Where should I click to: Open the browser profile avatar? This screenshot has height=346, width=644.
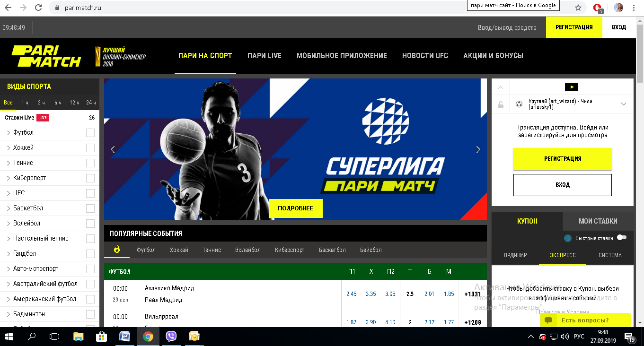(618, 8)
